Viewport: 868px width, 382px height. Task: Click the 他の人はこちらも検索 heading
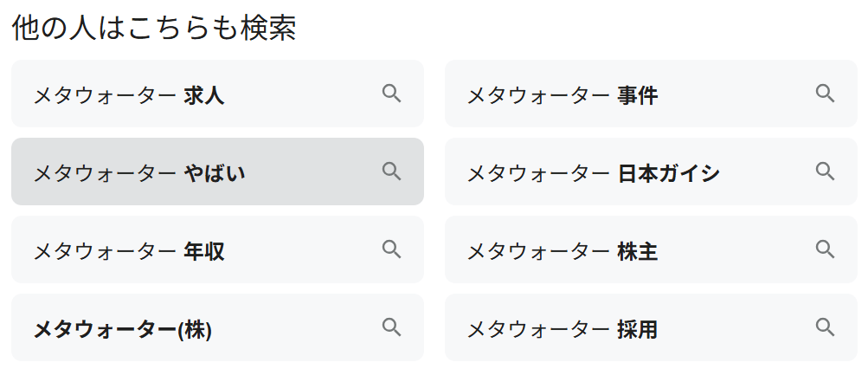[x=154, y=29]
